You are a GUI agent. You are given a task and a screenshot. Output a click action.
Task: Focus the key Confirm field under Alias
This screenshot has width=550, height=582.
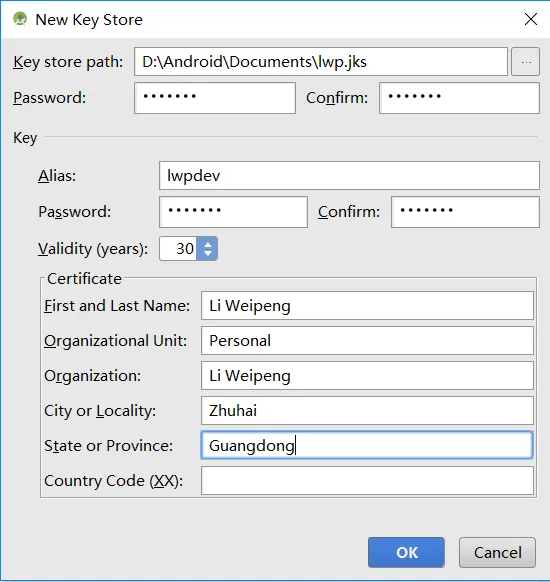465,212
